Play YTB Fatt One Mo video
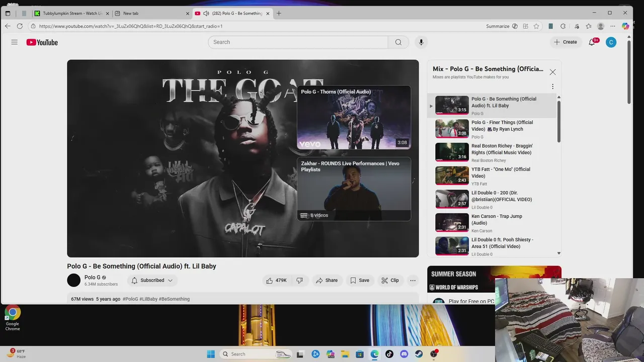 click(x=492, y=176)
